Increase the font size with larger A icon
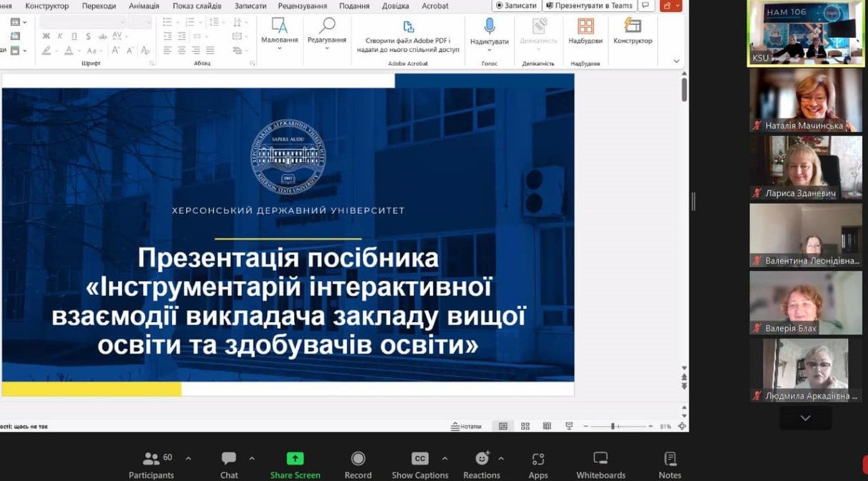This screenshot has height=481, width=868. click(116, 50)
